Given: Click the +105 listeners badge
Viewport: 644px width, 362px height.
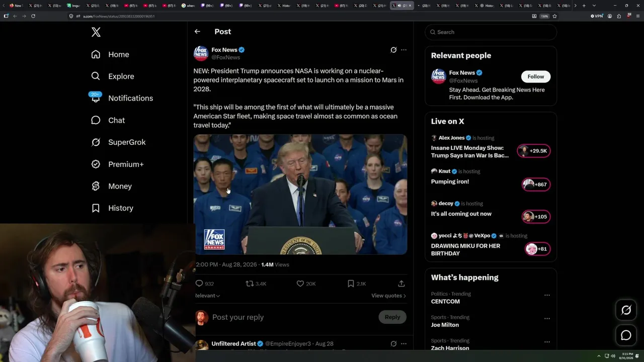Looking at the screenshot, I should click(x=536, y=217).
